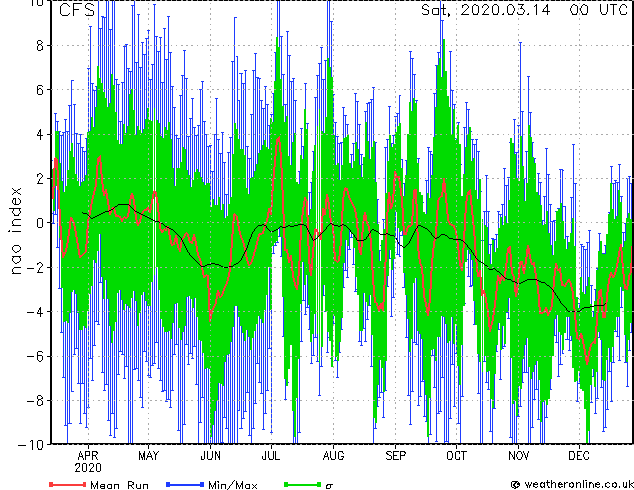Click the DEC month label on the x-axis

click(x=579, y=456)
